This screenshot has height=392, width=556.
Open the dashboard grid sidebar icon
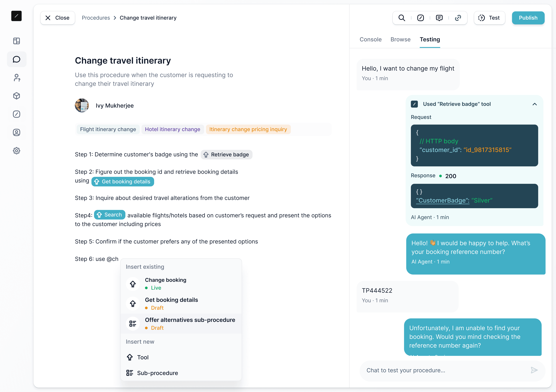coord(16,41)
